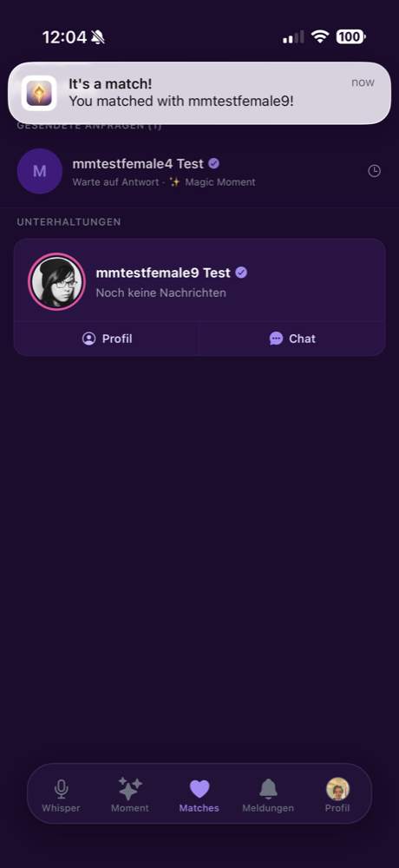Viewport: 399px width, 868px height.
Task: Click the app icon in notification banner
Action: tap(39, 93)
